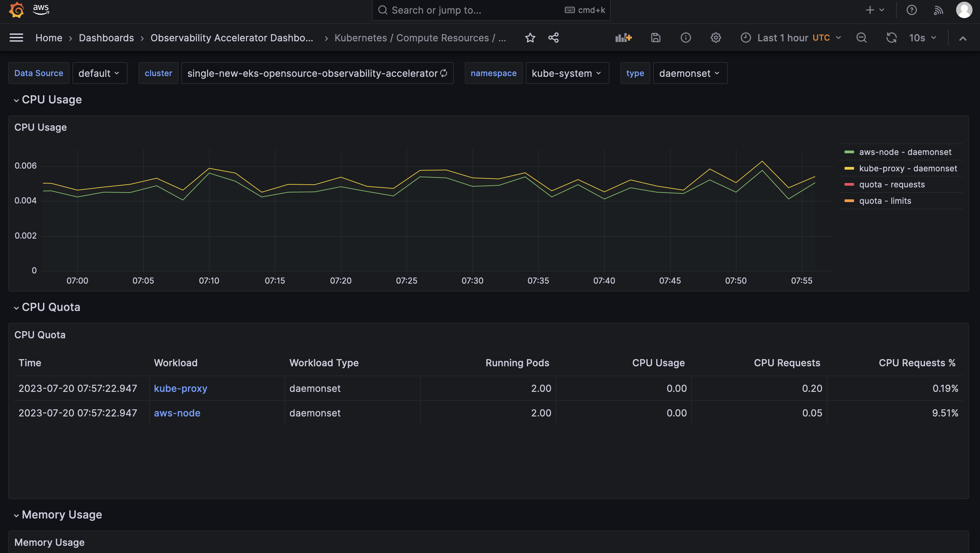This screenshot has height=553, width=980.
Task: Click the Home breadcrumb item
Action: (49, 38)
